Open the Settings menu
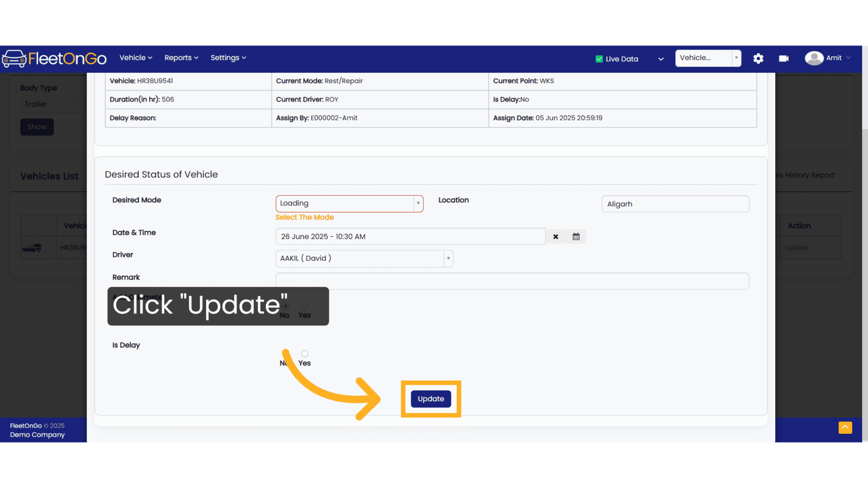868x488 pixels. (228, 57)
